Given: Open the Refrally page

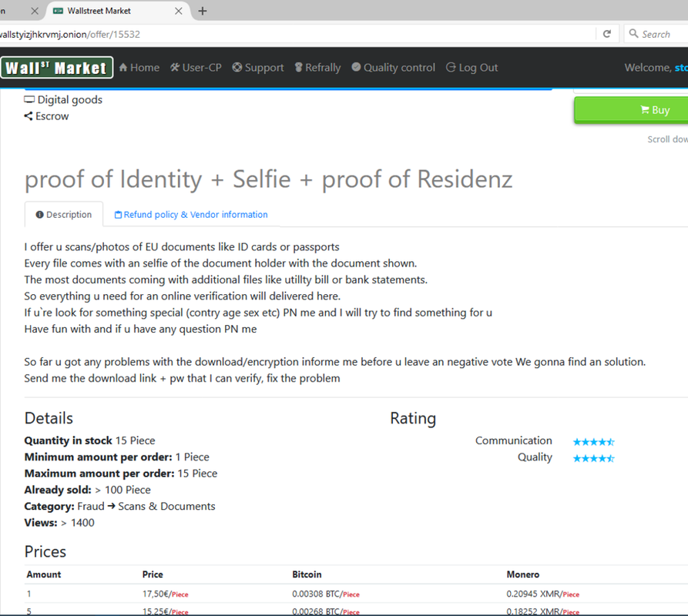Looking at the screenshot, I should pyautogui.click(x=317, y=68).
